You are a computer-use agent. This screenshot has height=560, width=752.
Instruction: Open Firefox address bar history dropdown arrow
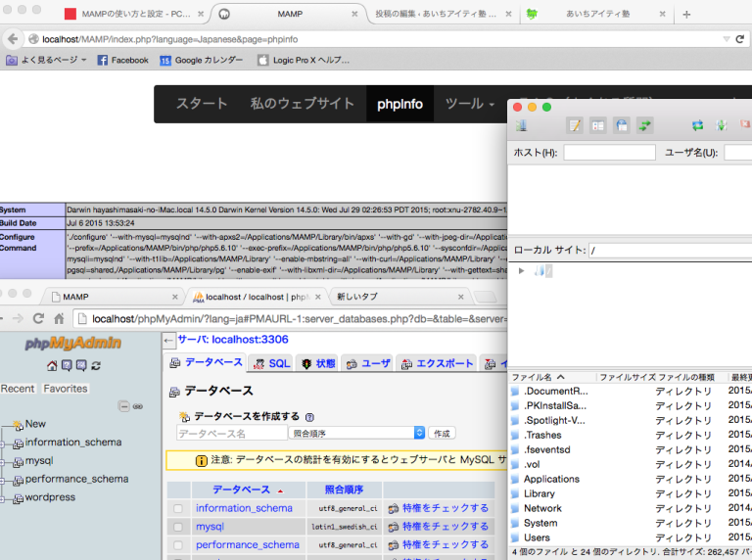727,39
